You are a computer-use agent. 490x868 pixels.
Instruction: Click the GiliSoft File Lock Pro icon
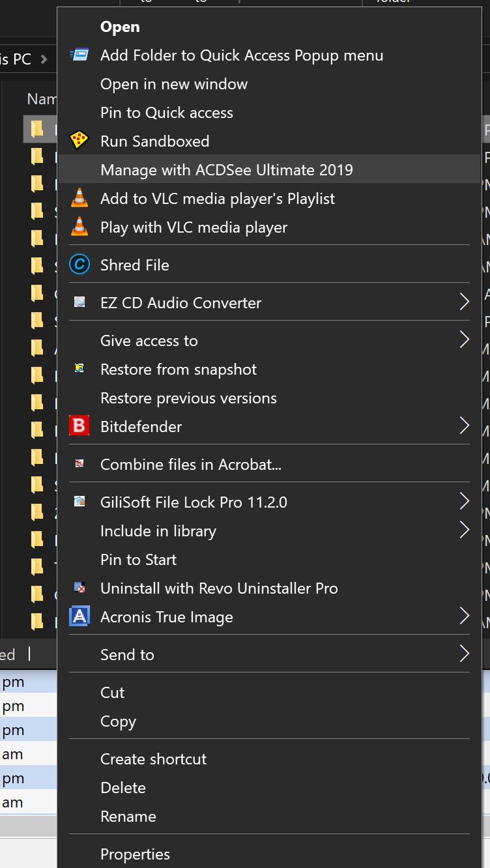[x=79, y=501]
